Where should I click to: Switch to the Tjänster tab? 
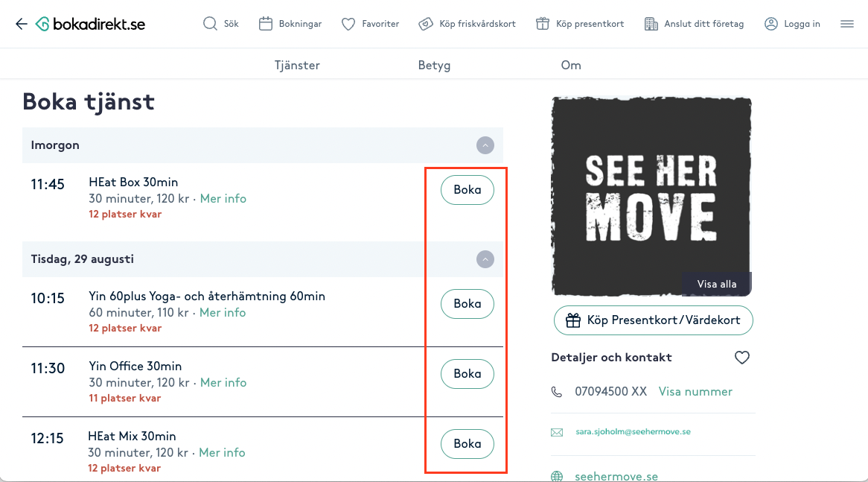point(297,65)
